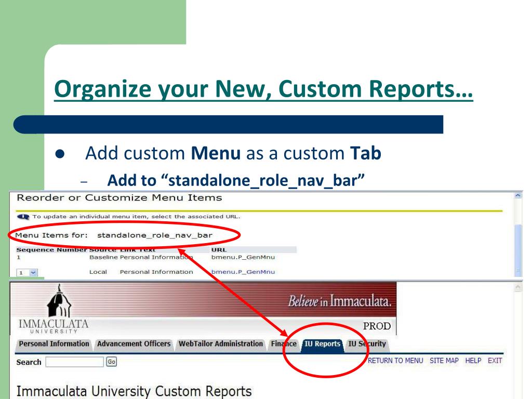Viewport: 532px width, 399px height.
Task: Open the WebTailor Administration tab
Action: [x=220, y=344]
